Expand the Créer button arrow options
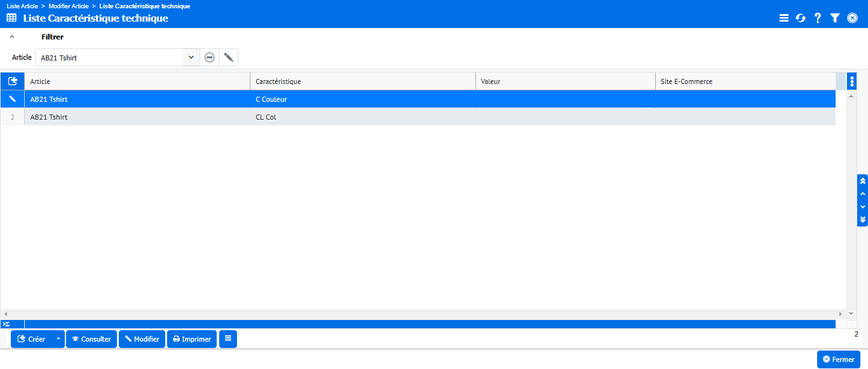 point(58,339)
